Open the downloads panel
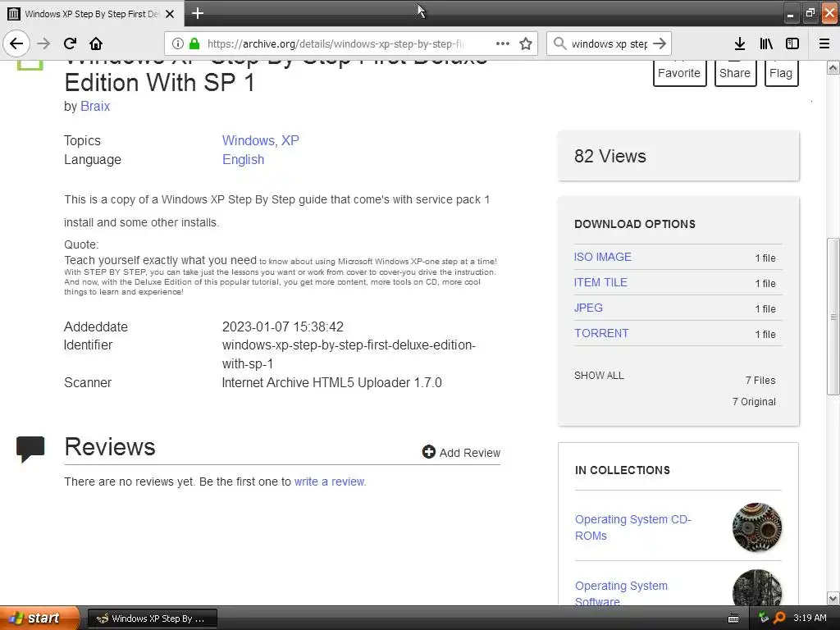 pos(739,43)
